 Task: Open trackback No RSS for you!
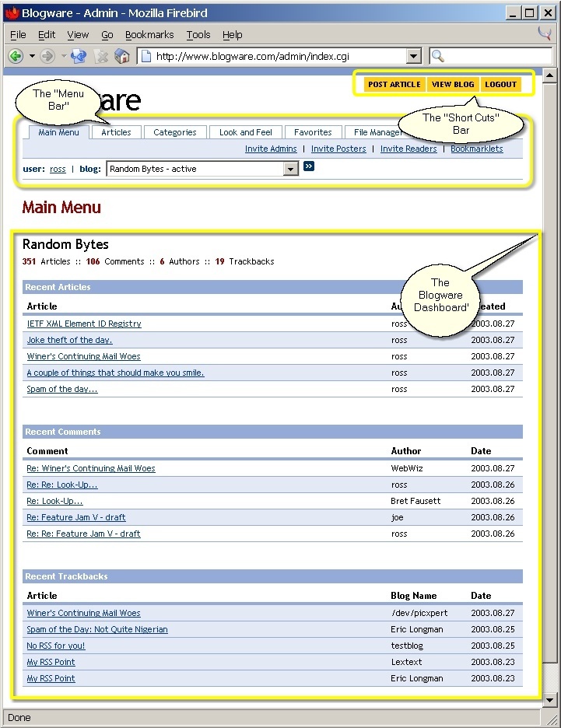[x=56, y=646]
